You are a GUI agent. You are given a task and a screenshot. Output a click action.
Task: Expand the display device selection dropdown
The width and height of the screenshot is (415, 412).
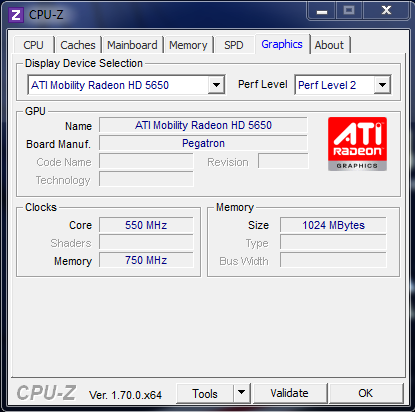pos(216,85)
